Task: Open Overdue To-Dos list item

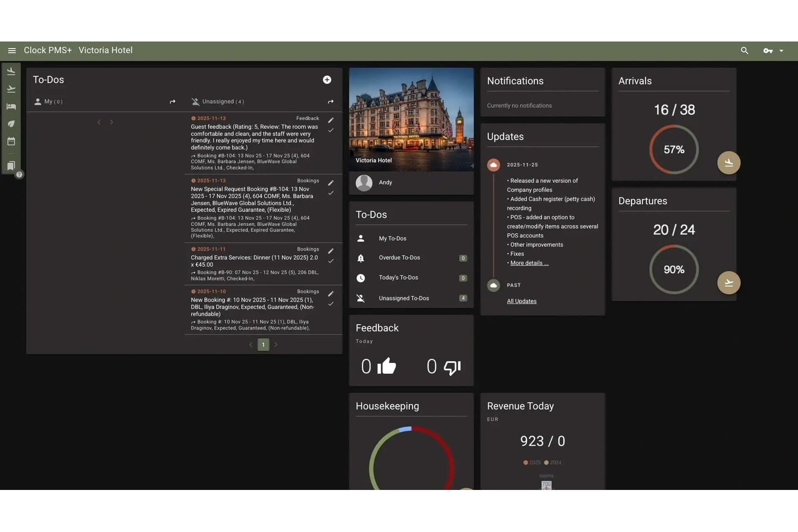Action: click(411, 258)
